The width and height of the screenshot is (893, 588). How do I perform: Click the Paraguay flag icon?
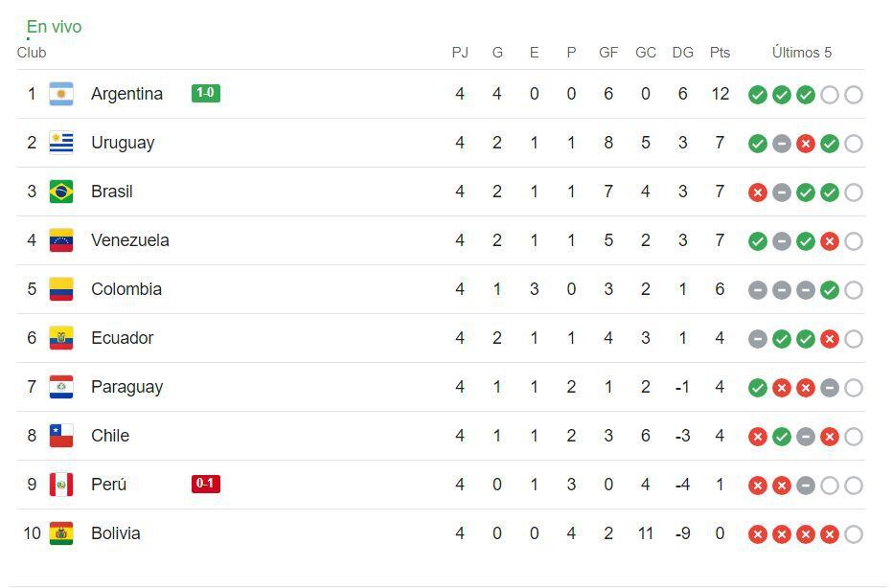point(61,387)
